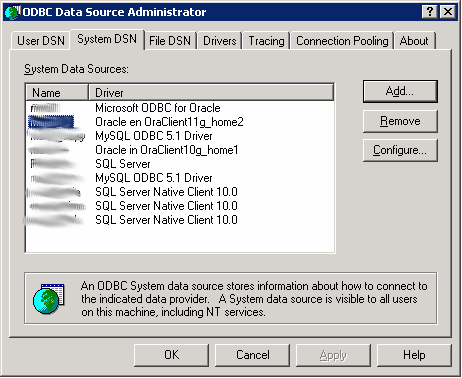Screen dimensions: 462x378
Task: Click the Add... button
Action: [x=400, y=91]
